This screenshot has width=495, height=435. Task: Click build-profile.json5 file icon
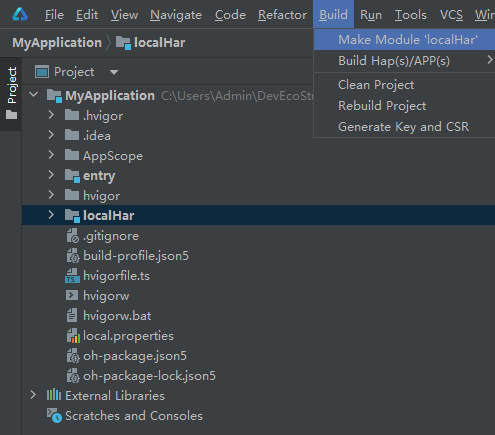(73, 256)
